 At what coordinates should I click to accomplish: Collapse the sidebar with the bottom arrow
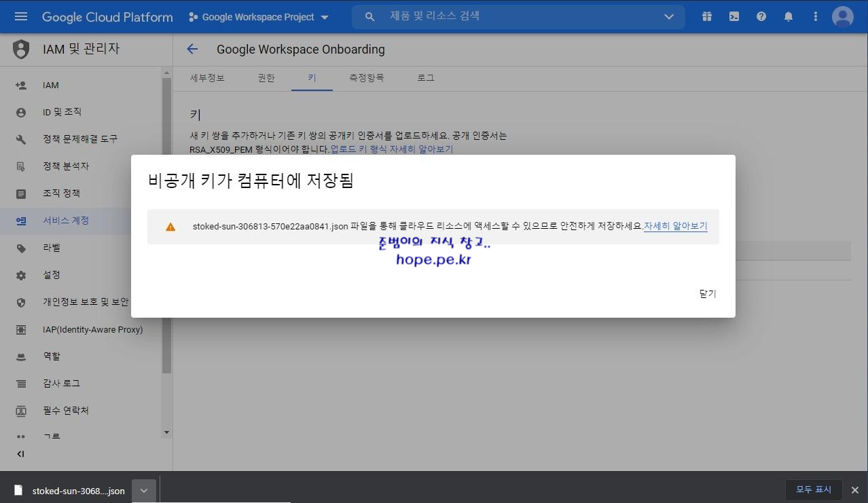click(x=21, y=453)
